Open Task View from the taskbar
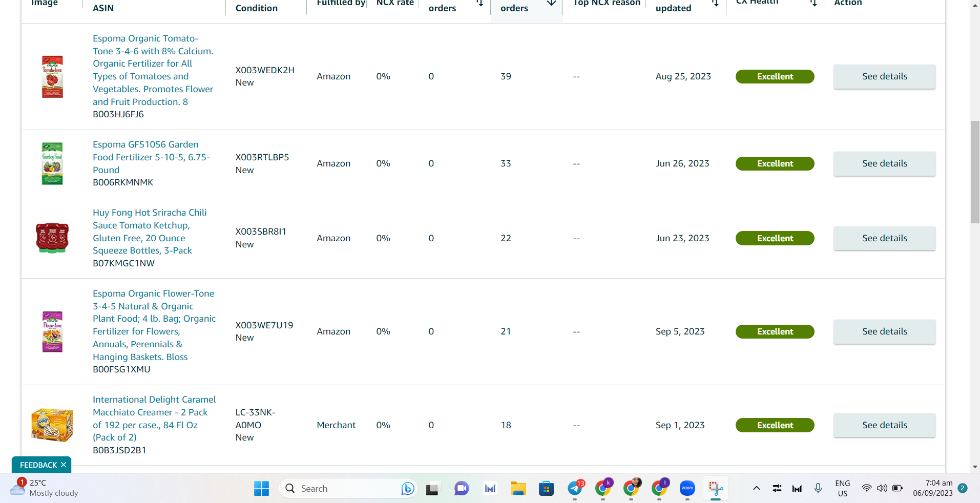Image resolution: width=980 pixels, height=503 pixels. [x=433, y=489]
